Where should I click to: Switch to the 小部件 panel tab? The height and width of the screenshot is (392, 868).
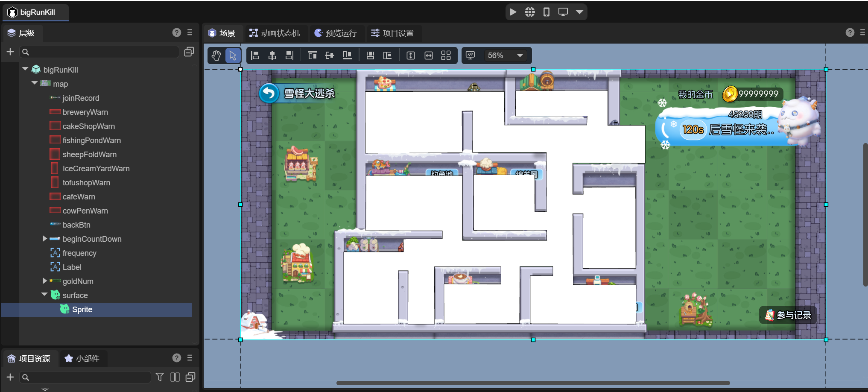(82, 359)
